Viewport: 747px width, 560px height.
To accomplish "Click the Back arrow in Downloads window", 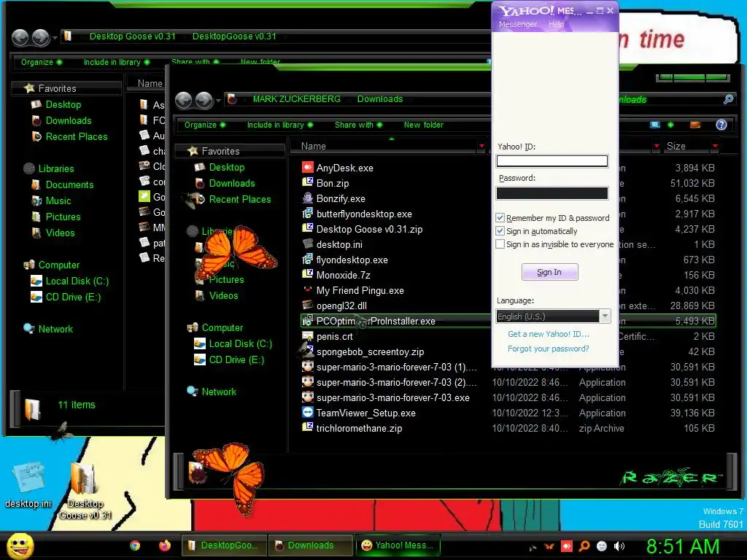I will pyautogui.click(x=183, y=100).
